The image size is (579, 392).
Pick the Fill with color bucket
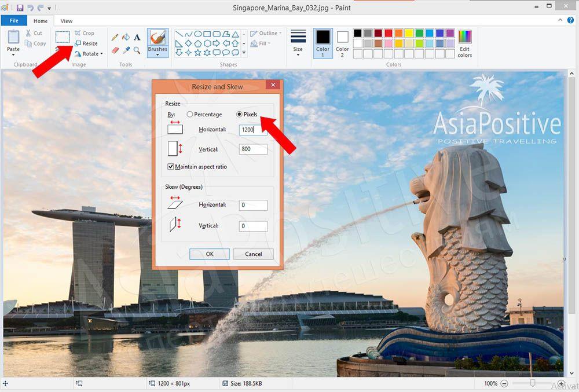pos(126,37)
